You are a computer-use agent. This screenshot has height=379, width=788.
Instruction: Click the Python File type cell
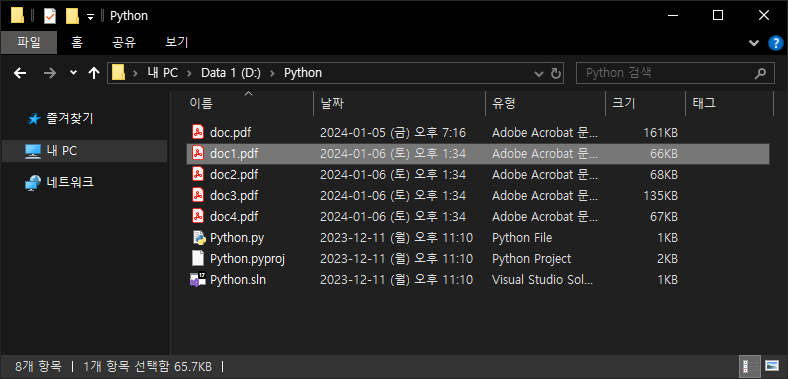(x=522, y=237)
